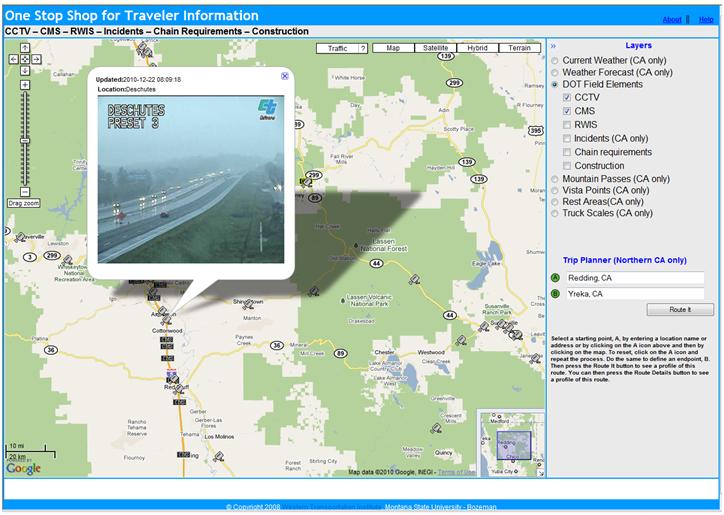Switch to Satellite view
The height and width of the screenshot is (515, 724).
(x=435, y=48)
